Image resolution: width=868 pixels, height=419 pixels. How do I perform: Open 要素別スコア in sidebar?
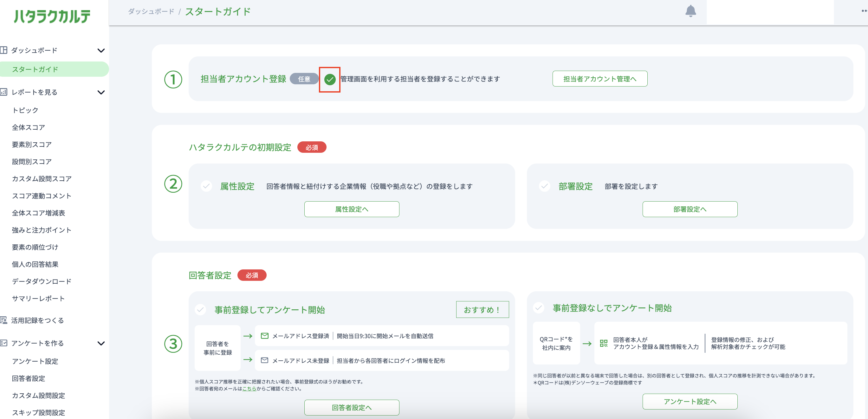click(32, 145)
